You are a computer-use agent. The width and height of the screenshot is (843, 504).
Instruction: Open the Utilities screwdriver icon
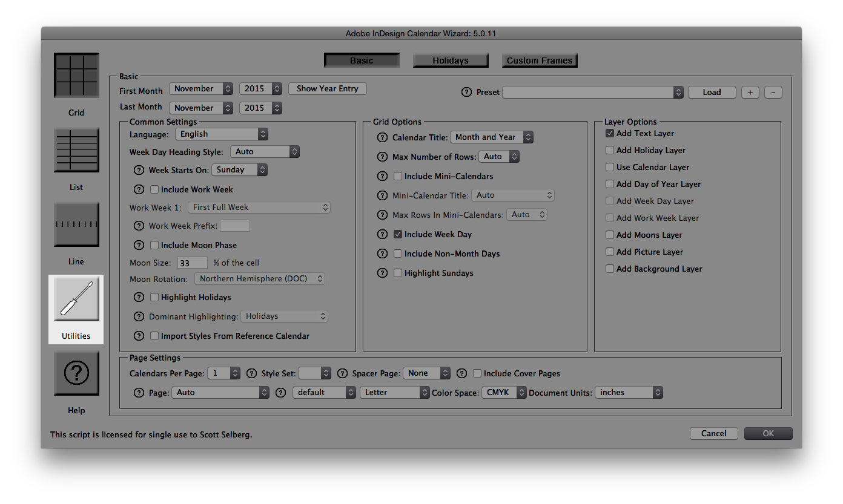tap(76, 299)
